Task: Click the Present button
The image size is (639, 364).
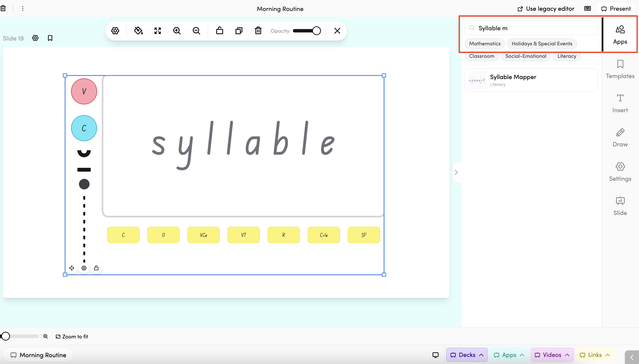Action: [616, 9]
